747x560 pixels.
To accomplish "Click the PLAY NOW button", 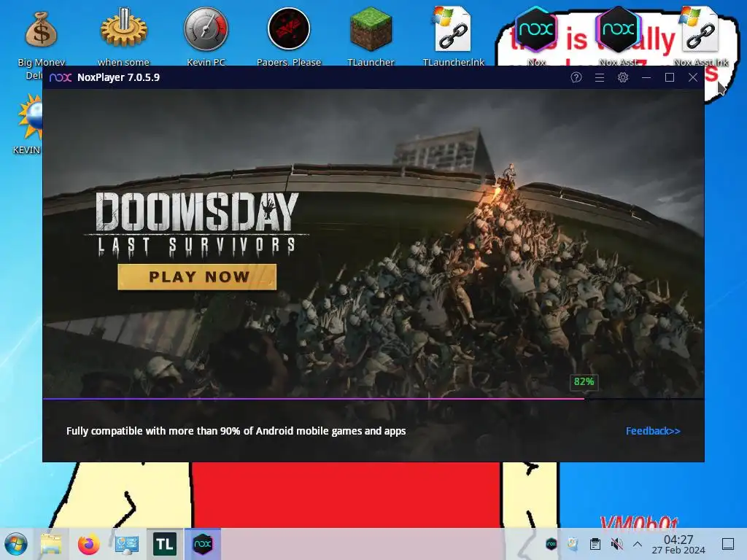I will tap(197, 276).
